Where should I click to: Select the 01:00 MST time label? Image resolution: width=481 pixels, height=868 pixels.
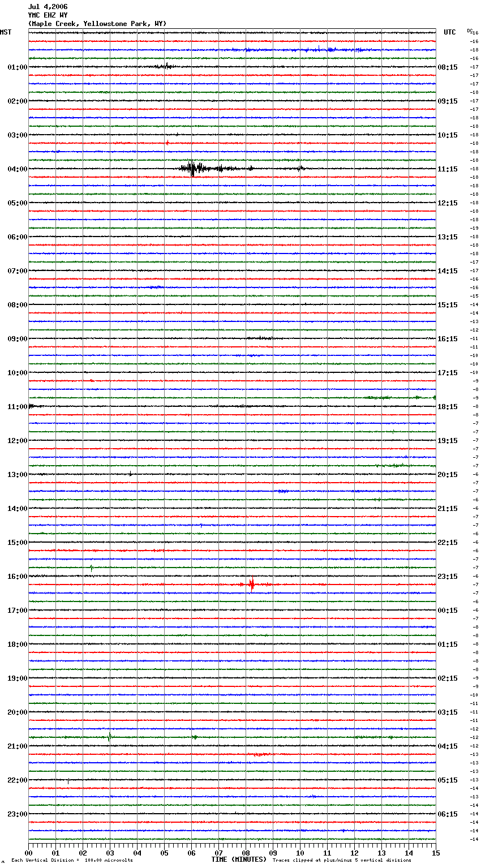[x=18, y=67]
